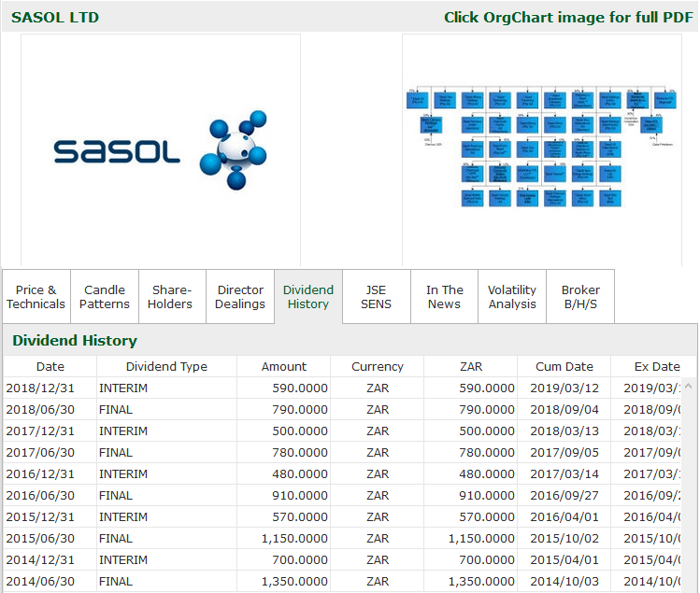
Task: Open the Volatility Analysis tab
Action: point(512,296)
